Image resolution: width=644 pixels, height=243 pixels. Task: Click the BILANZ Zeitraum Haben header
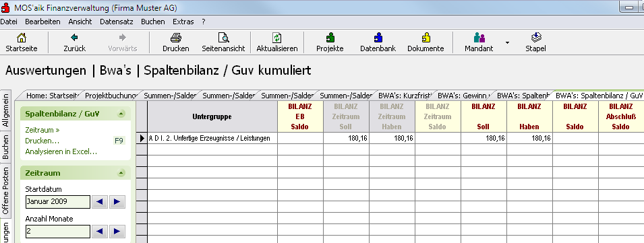click(x=392, y=116)
